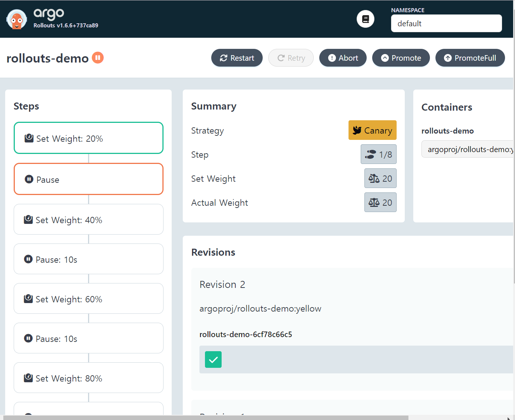Click the rollouts-demo container image field
Screen dimensions: 515x420
point(468,149)
